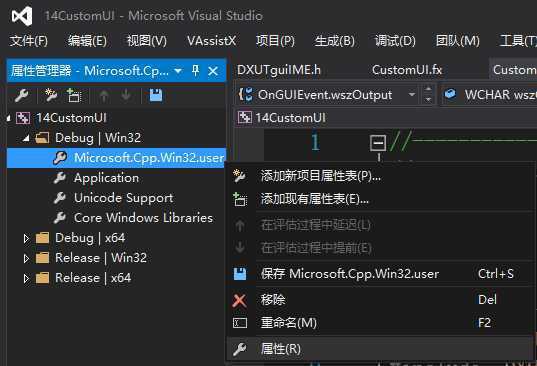Screen dimensions: 537x366
Task: Collapse the code outline at line 1
Action: tap(378, 143)
